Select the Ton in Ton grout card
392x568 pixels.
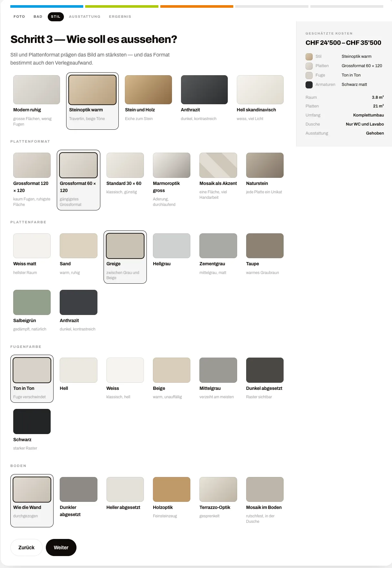click(32, 379)
